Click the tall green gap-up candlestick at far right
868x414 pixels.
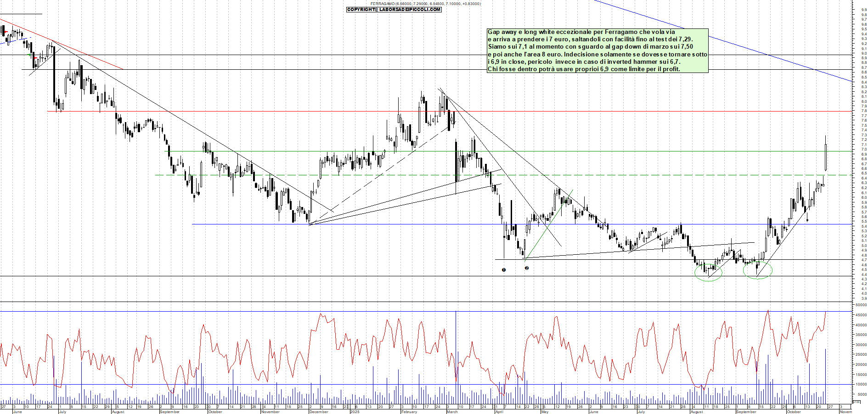(x=825, y=156)
